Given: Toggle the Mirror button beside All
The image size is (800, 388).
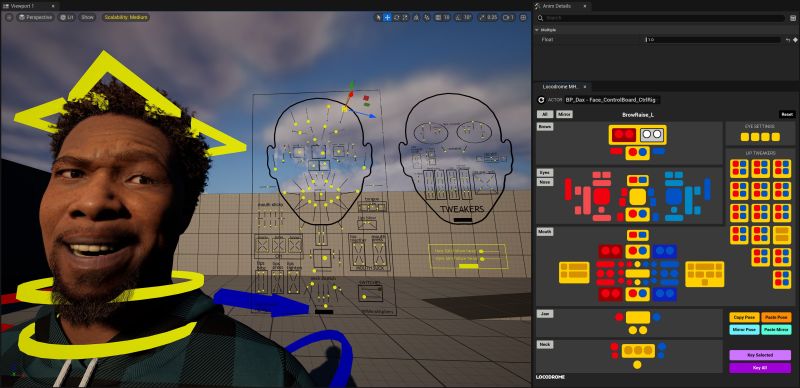Looking at the screenshot, I should click(x=564, y=114).
